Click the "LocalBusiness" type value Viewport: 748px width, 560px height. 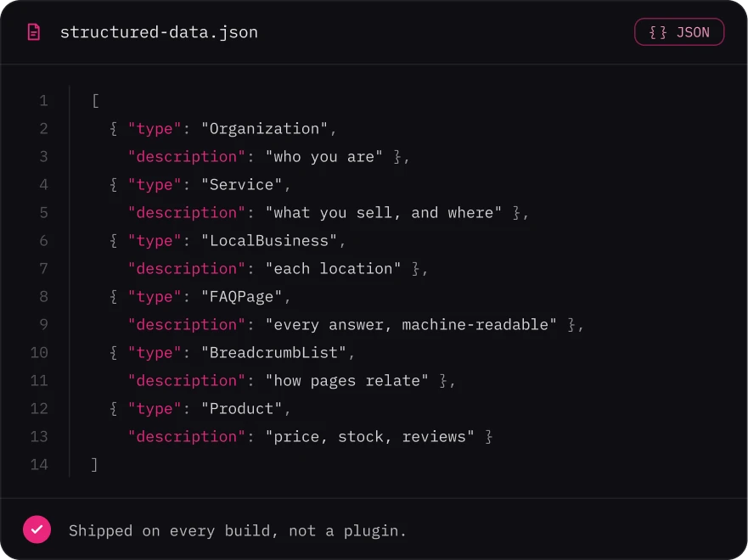pyautogui.click(x=269, y=241)
